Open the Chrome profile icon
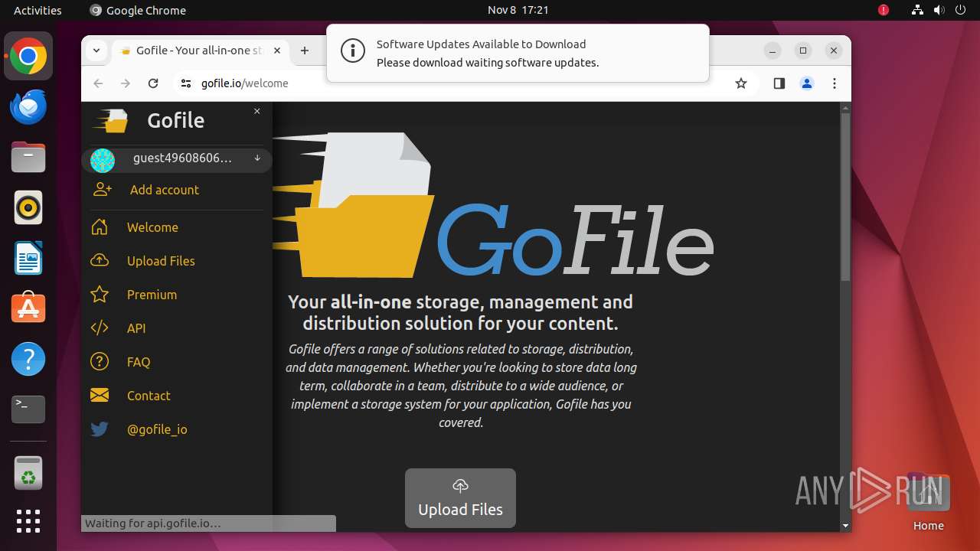 pos(807,83)
